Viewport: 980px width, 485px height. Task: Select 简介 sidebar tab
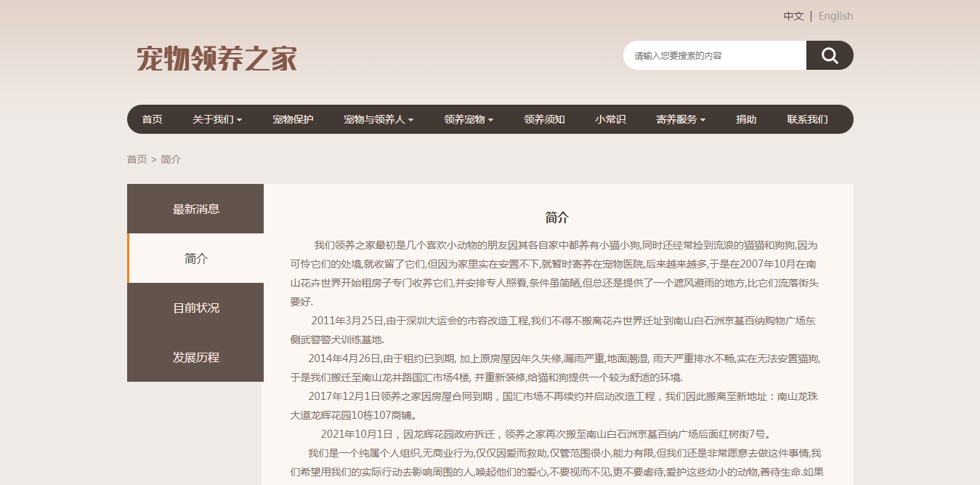(x=195, y=259)
